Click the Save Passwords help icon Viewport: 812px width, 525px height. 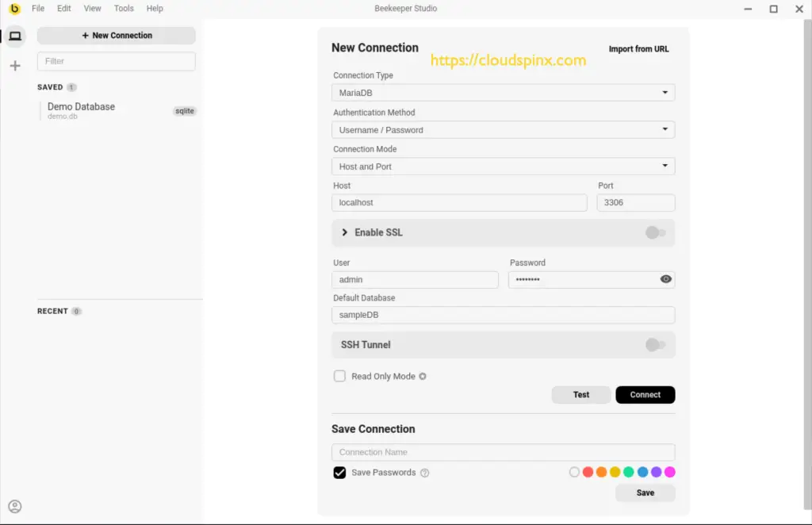point(424,473)
